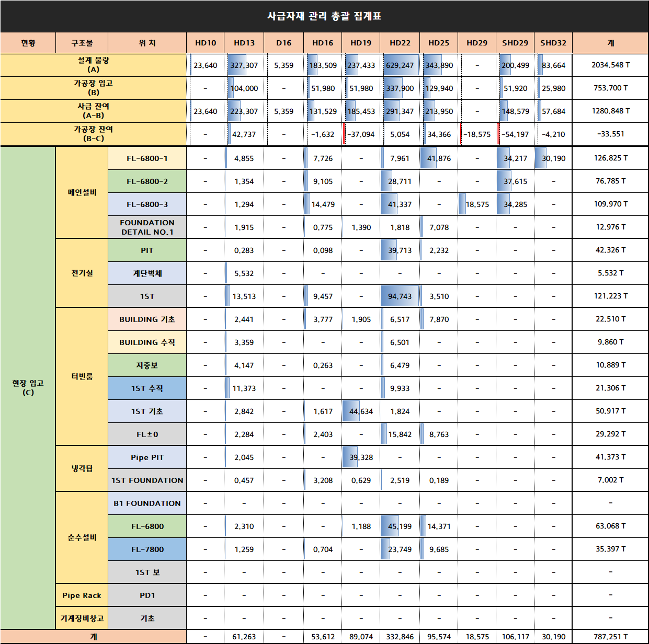Select the FL±0 location cell

[147, 434]
